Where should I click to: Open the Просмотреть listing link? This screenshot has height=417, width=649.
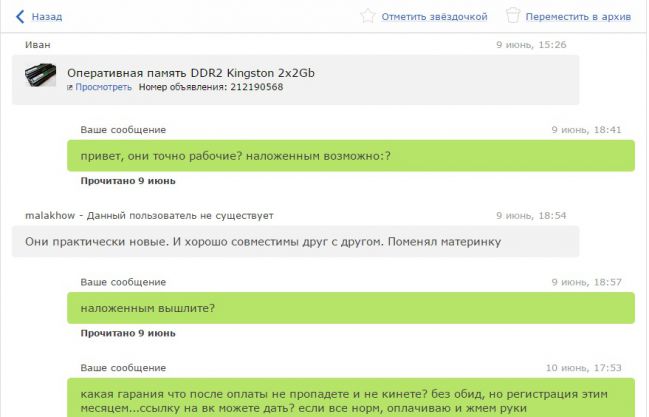point(103,87)
